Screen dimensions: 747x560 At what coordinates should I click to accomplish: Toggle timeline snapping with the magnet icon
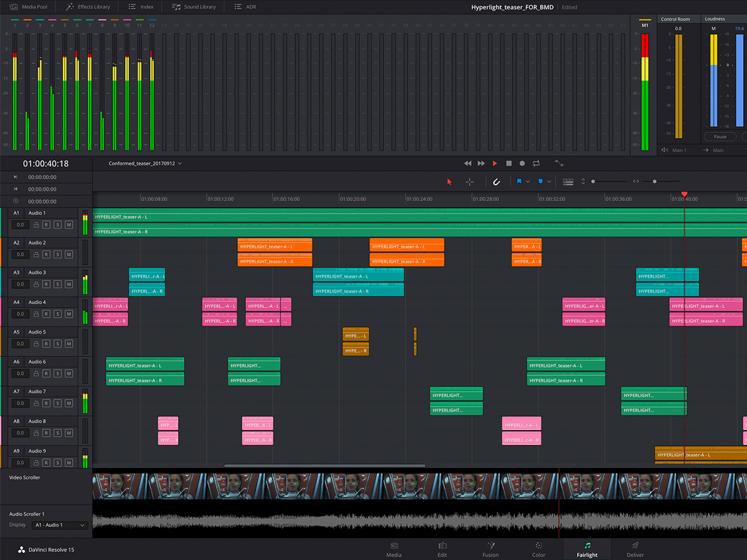point(496,181)
